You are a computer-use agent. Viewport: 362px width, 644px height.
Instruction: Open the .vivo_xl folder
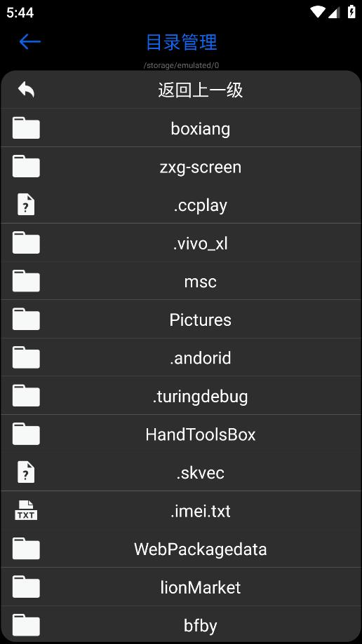point(181,242)
